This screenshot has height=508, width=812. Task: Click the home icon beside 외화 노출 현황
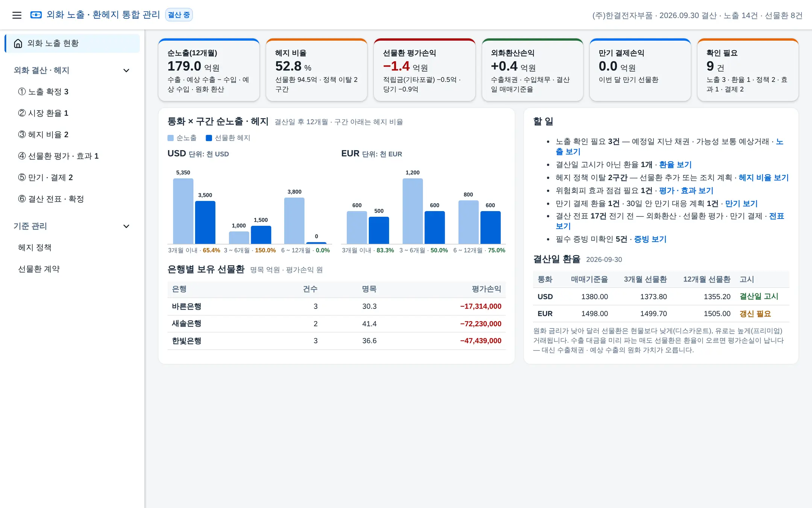pos(18,43)
